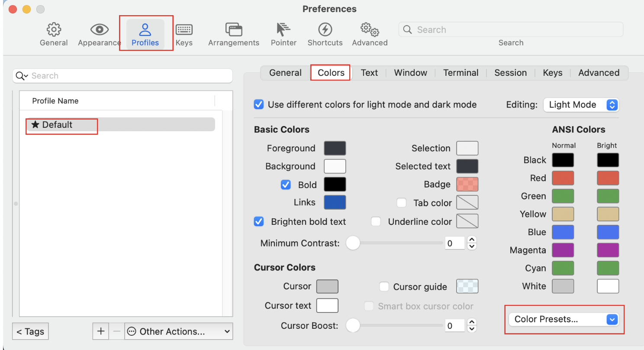This screenshot has height=350, width=644.
Task: Click the Cursor color swatch
Action: [x=327, y=286]
